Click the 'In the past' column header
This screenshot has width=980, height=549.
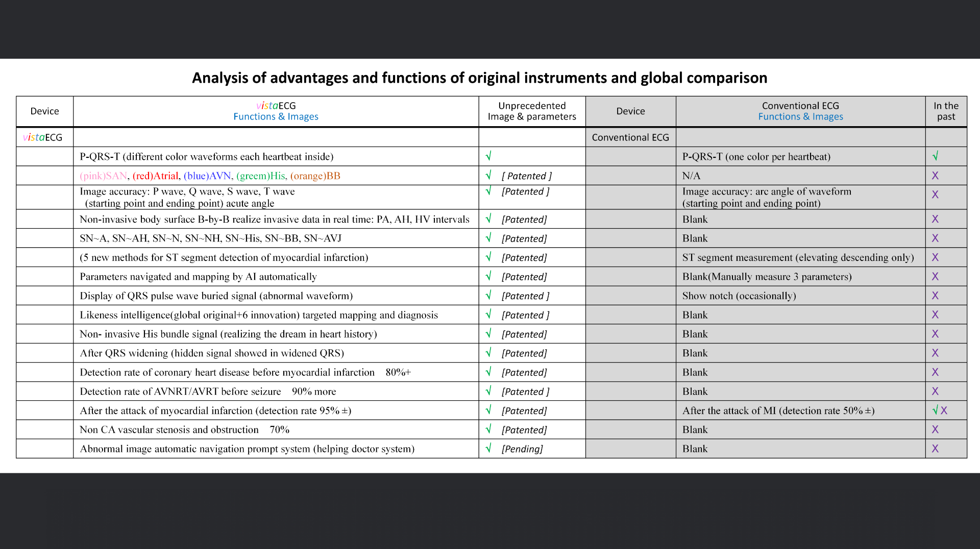pyautogui.click(x=946, y=111)
